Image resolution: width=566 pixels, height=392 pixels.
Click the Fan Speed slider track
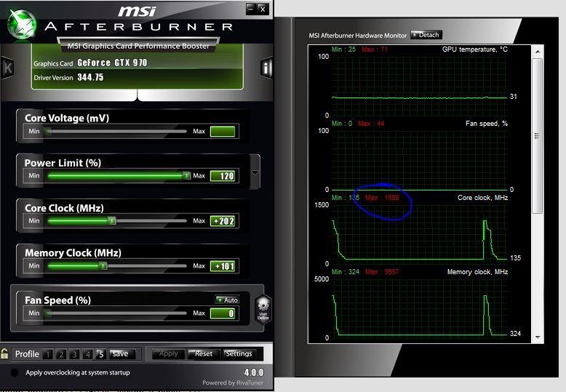coord(117,313)
